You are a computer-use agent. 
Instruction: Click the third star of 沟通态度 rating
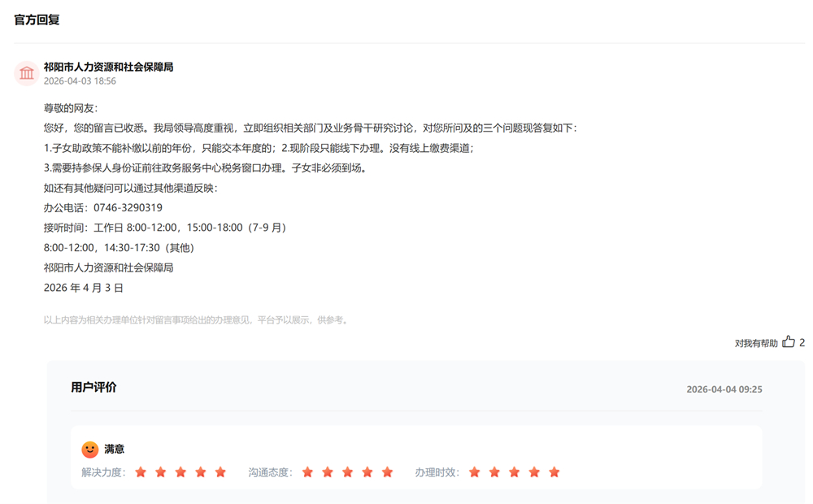(x=347, y=471)
